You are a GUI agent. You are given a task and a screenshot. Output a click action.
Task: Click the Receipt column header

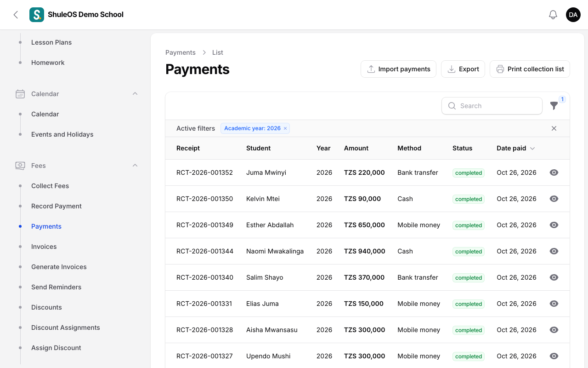[x=188, y=148]
